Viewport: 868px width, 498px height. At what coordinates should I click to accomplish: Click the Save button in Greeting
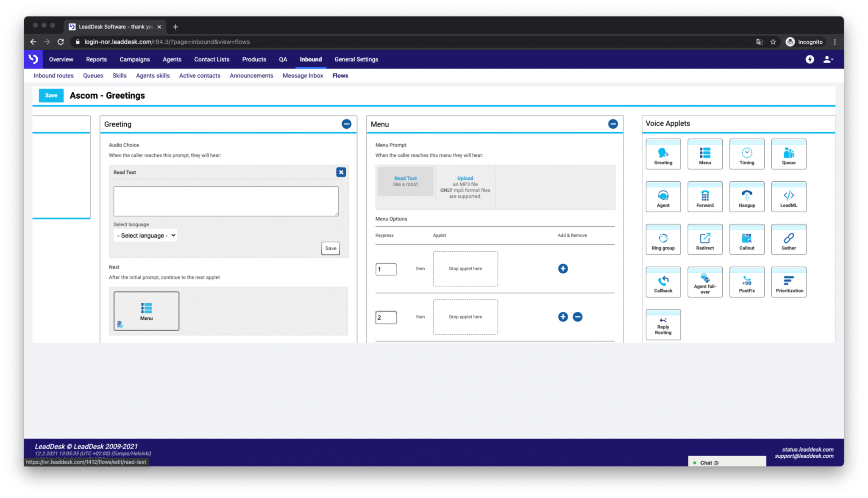(331, 248)
